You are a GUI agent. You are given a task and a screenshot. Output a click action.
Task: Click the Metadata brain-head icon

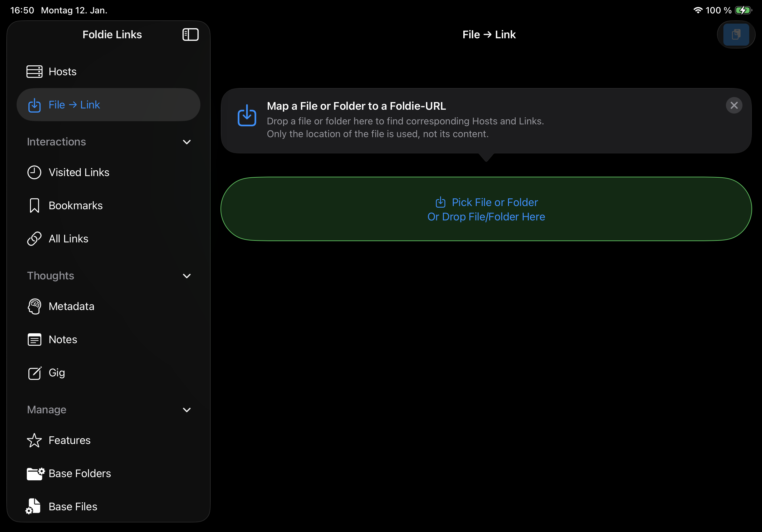[34, 307]
